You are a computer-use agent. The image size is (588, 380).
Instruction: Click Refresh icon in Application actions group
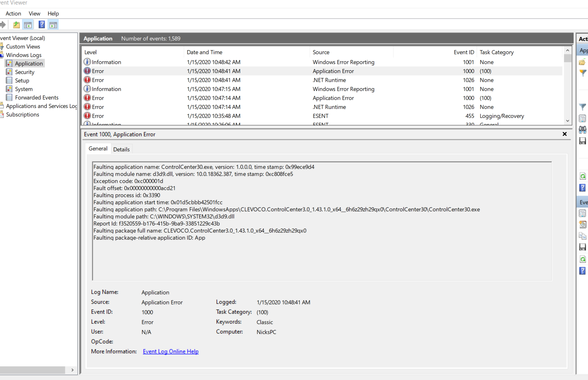tap(583, 176)
